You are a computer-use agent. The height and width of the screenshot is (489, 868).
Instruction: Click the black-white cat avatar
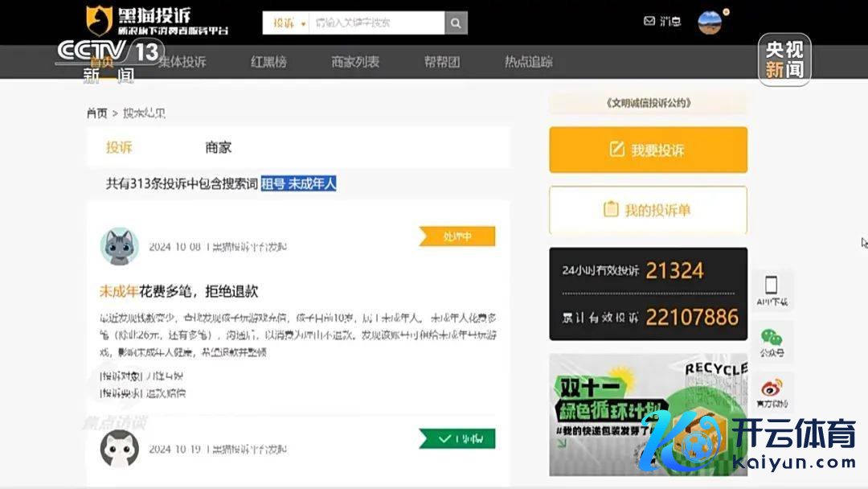(x=120, y=449)
